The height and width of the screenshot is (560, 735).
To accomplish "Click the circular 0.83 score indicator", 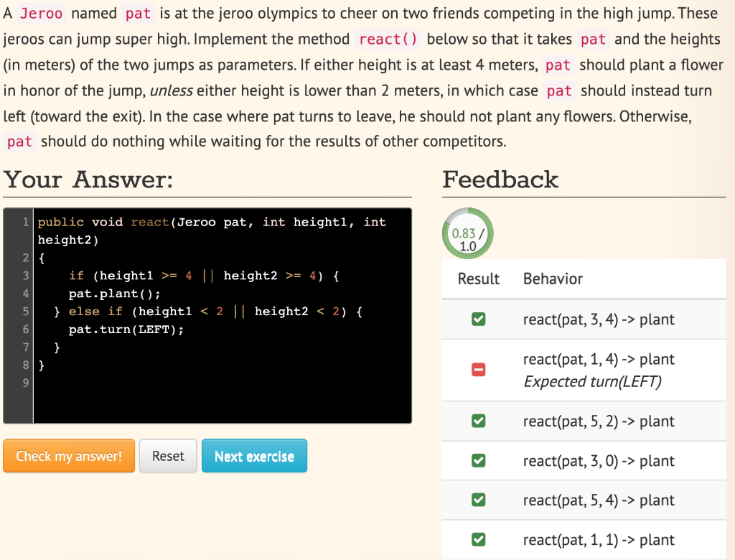I will [x=467, y=233].
